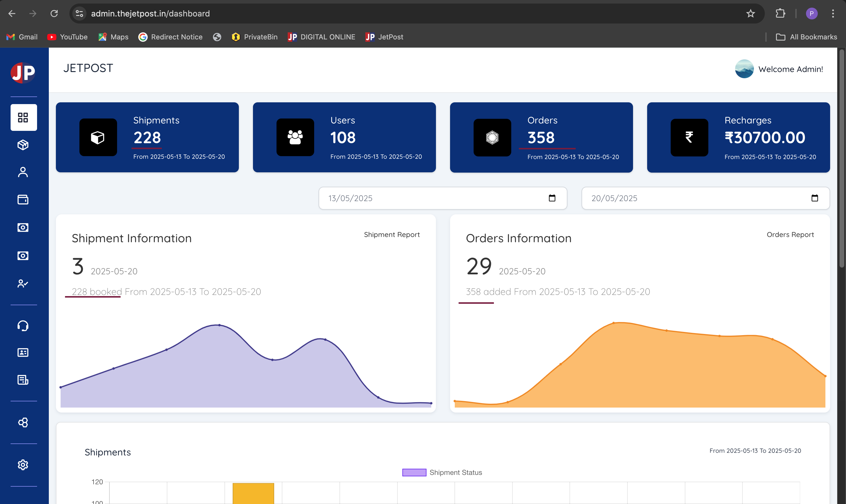This screenshot has width=846, height=504.
Task: Open the support headset icon in sidebar
Action: point(23,326)
